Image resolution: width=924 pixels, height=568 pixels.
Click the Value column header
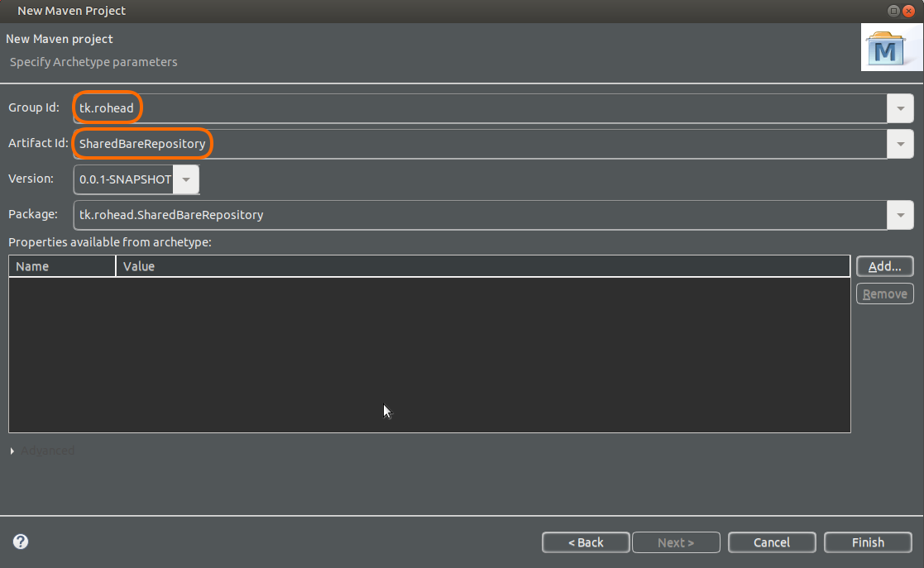click(x=482, y=266)
